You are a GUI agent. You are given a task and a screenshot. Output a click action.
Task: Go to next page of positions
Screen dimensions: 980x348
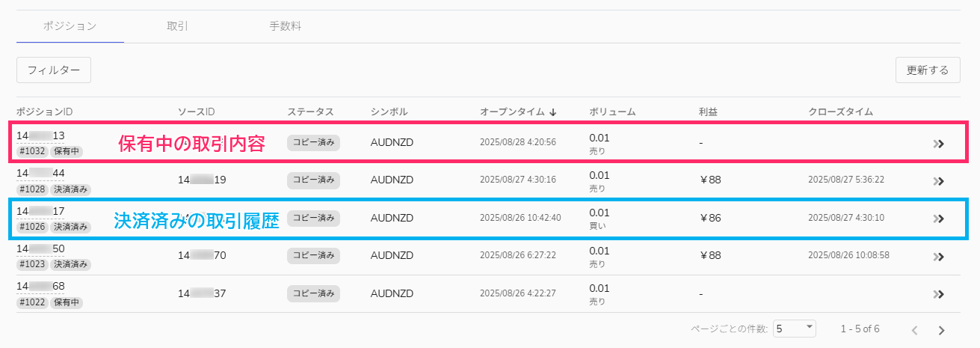tap(941, 330)
